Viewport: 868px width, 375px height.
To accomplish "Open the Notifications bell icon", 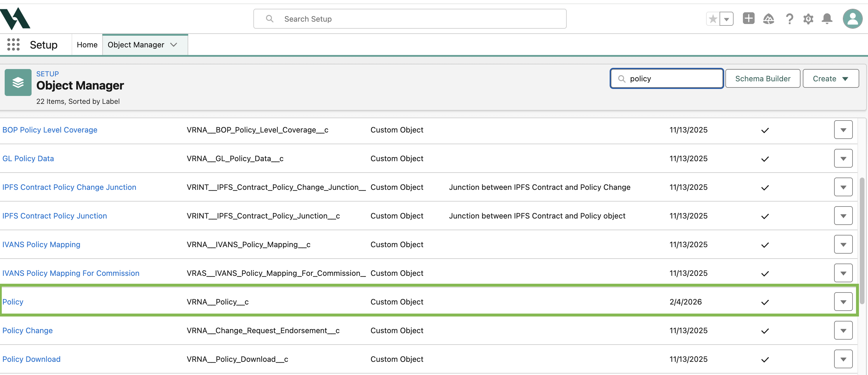I will tap(827, 19).
